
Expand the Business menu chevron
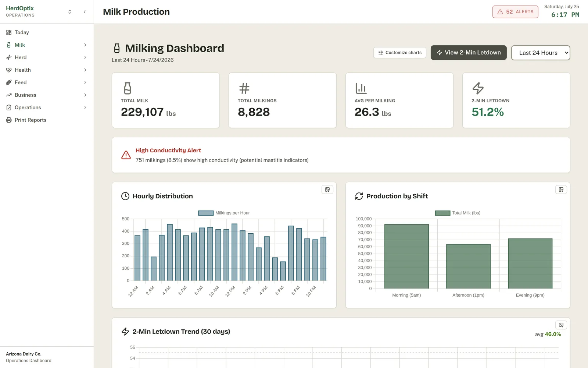click(x=85, y=95)
